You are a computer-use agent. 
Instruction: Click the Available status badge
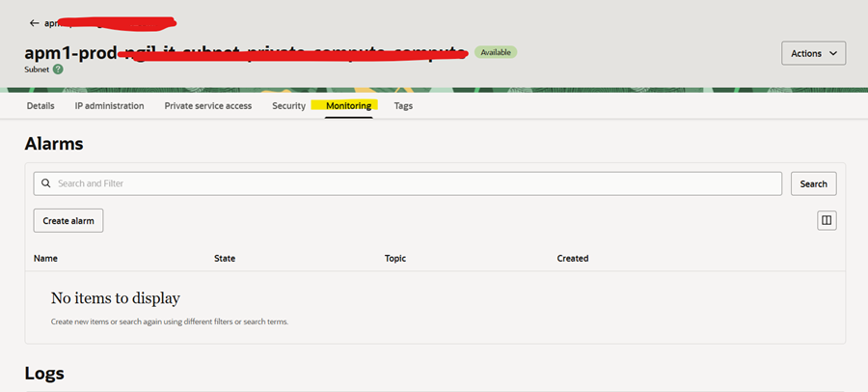pos(496,52)
